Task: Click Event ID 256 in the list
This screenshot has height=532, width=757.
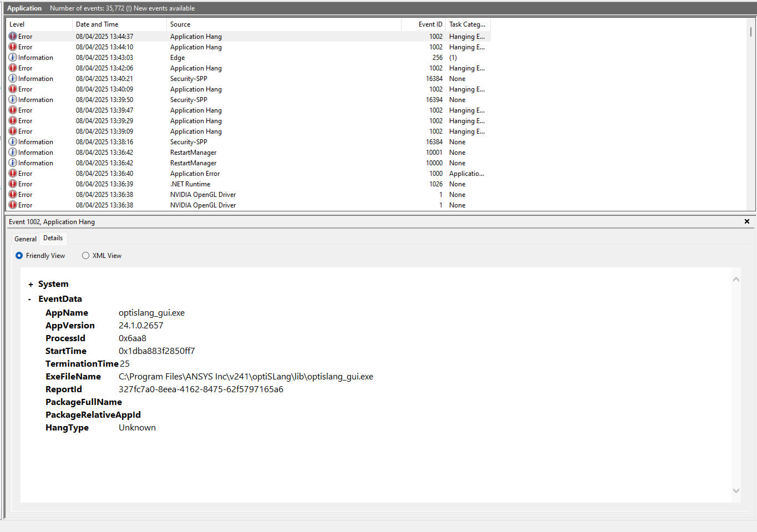Action: (438, 58)
